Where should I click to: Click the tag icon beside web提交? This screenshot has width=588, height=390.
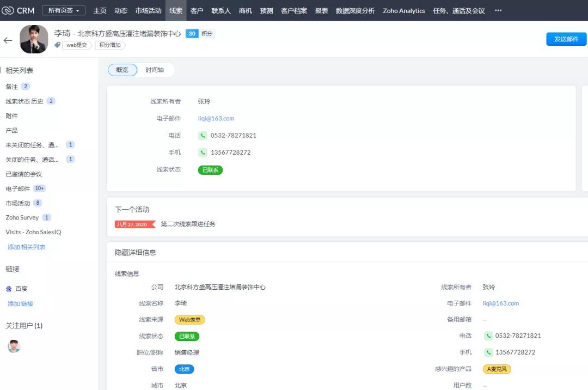point(57,45)
